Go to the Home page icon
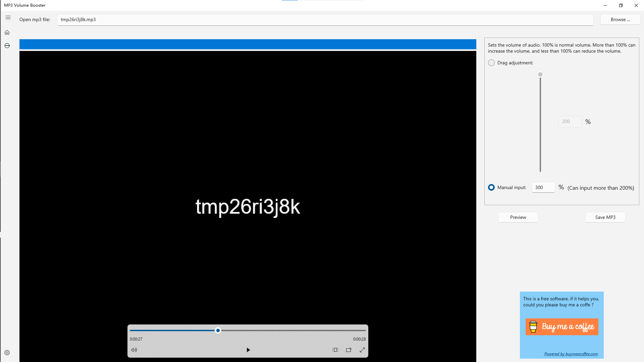The width and height of the screenshot is (644, 362). [7, 33]
